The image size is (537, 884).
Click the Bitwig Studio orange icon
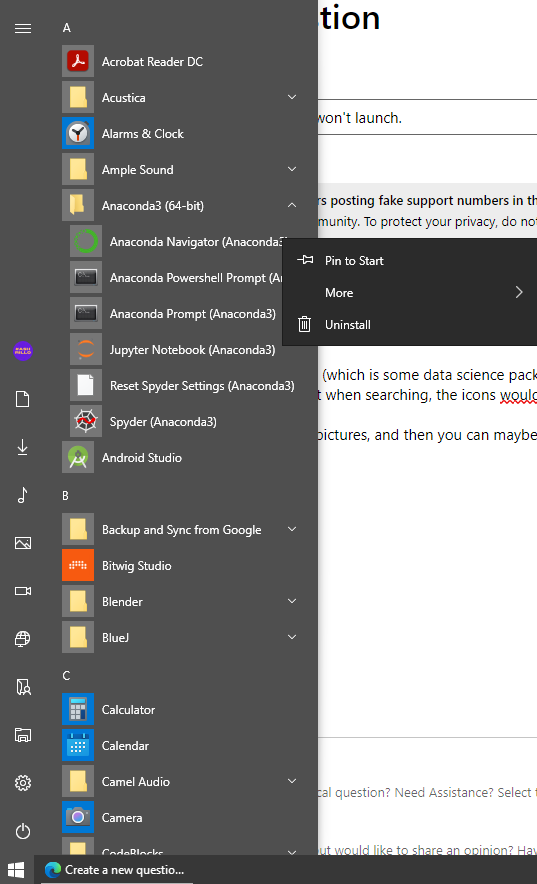[x=78, y=565]
